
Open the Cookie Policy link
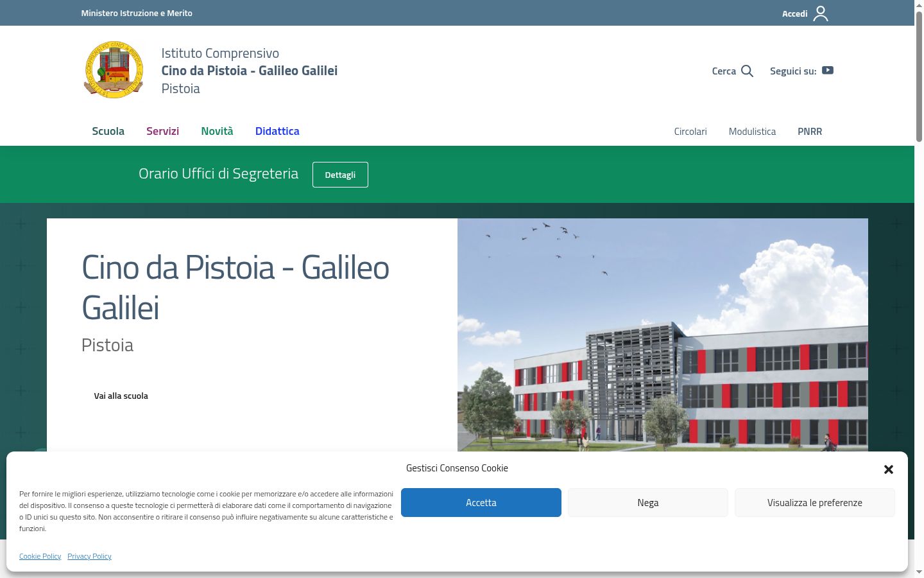pyautogui.click(x=40, y=556)
